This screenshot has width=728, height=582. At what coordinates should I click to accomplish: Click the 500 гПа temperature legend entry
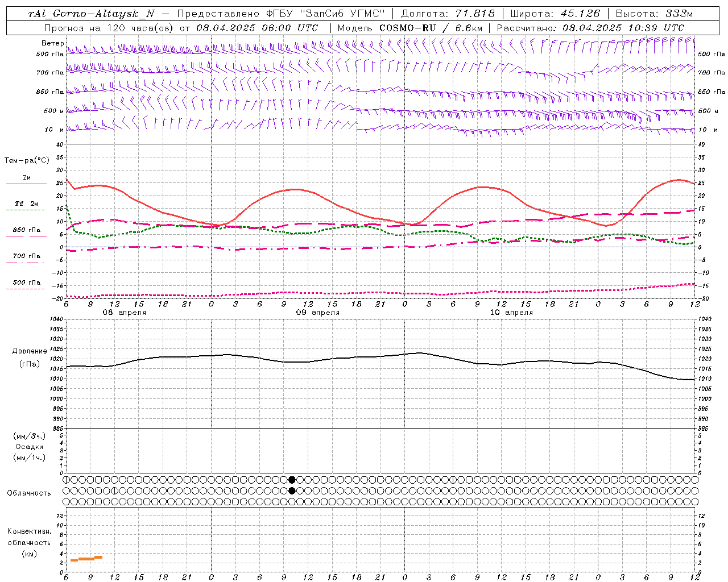point(26,284)
